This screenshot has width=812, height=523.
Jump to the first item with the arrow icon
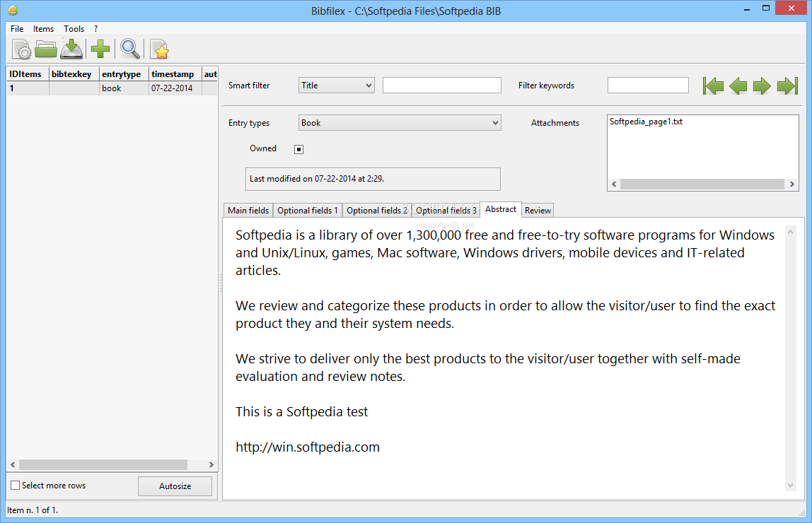point(713,86)
